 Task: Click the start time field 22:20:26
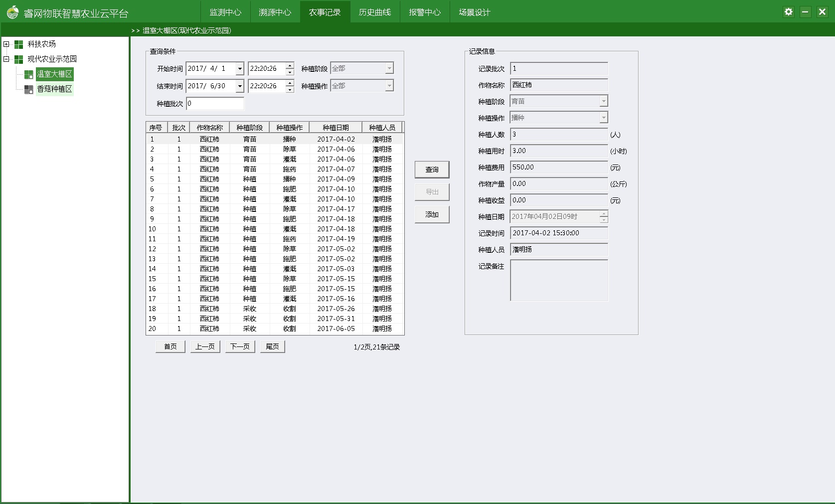pos(267,69)
